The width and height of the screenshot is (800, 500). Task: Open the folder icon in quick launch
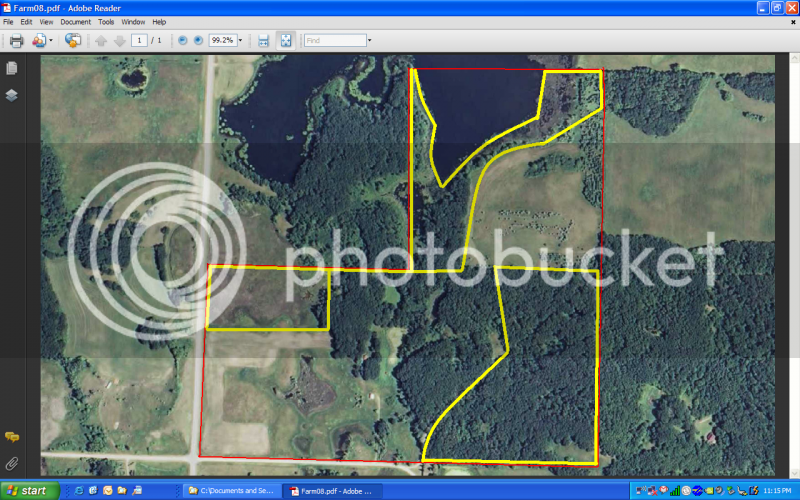(122, 491)
